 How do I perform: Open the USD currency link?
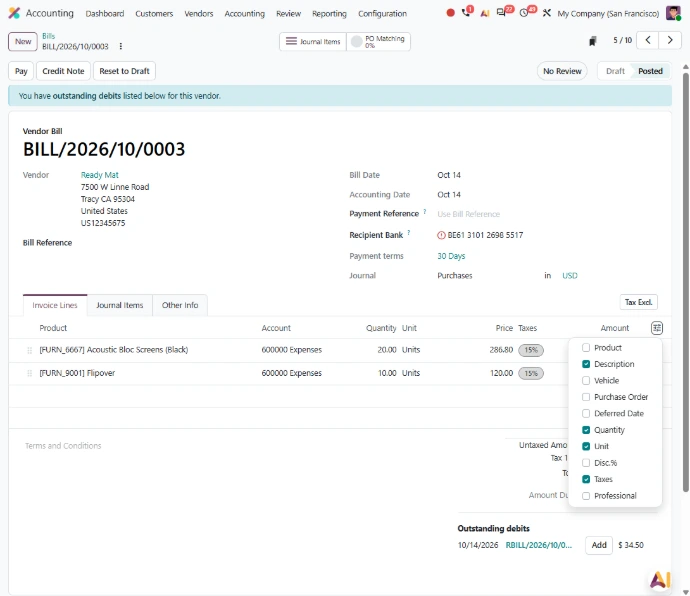570,276
